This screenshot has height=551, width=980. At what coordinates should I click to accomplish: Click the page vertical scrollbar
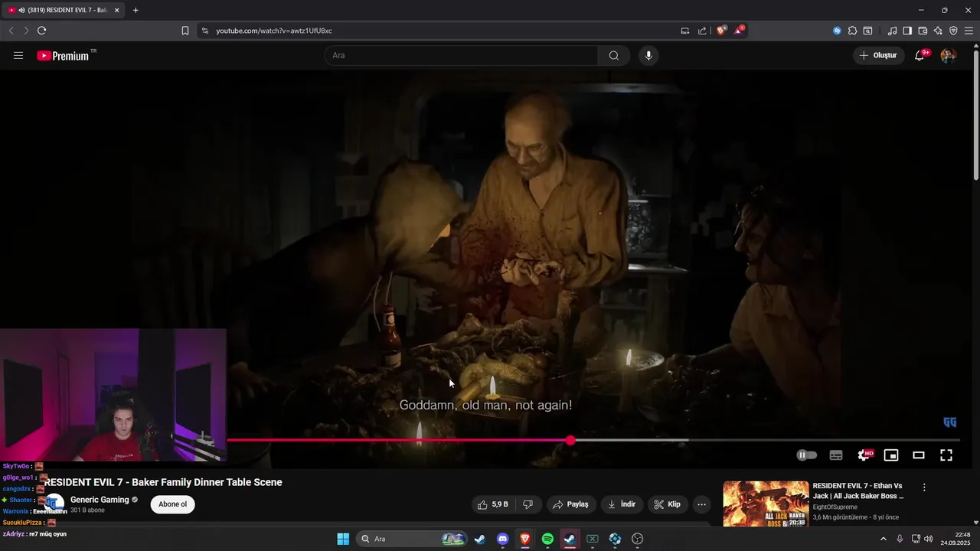975,115
